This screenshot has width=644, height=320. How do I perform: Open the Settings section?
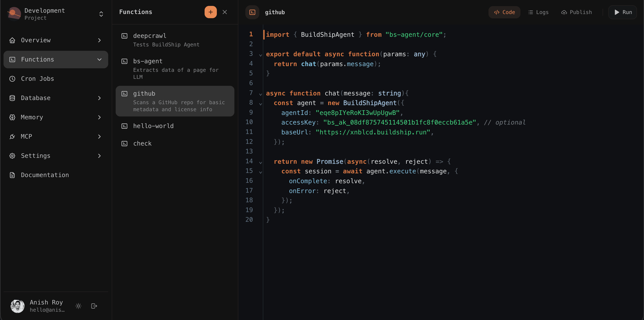[35, 155]
